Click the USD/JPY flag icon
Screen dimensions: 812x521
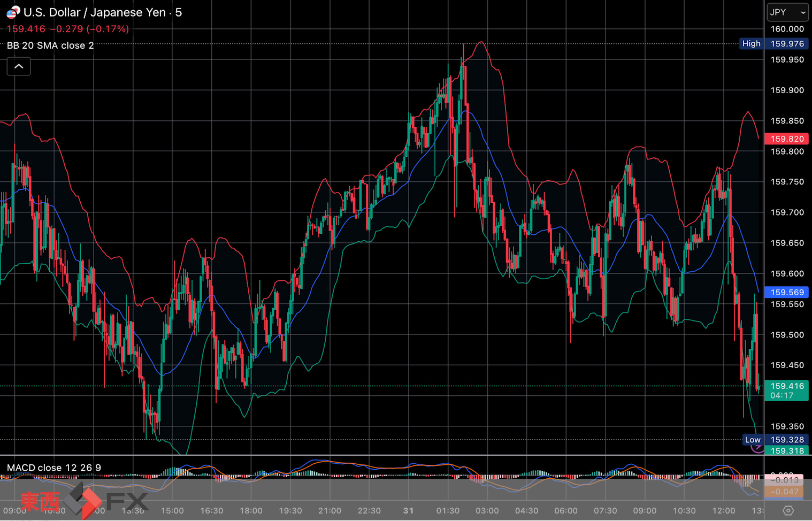(13, 12)
